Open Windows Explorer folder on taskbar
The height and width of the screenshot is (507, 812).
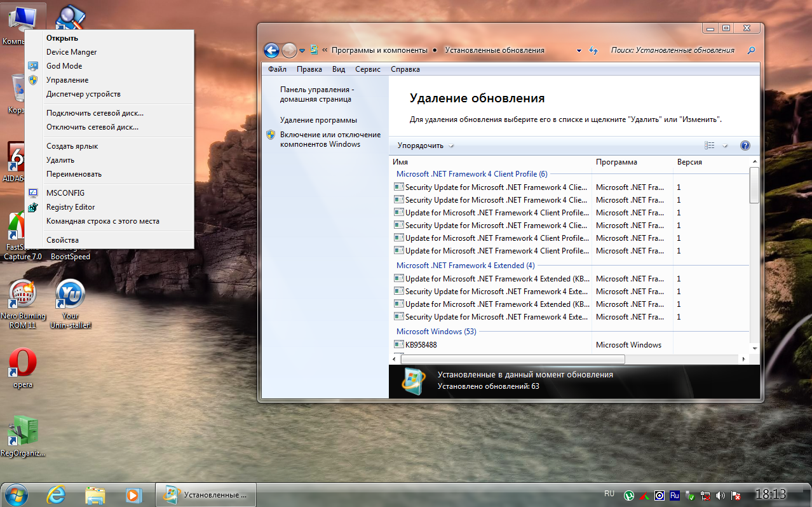95,494
